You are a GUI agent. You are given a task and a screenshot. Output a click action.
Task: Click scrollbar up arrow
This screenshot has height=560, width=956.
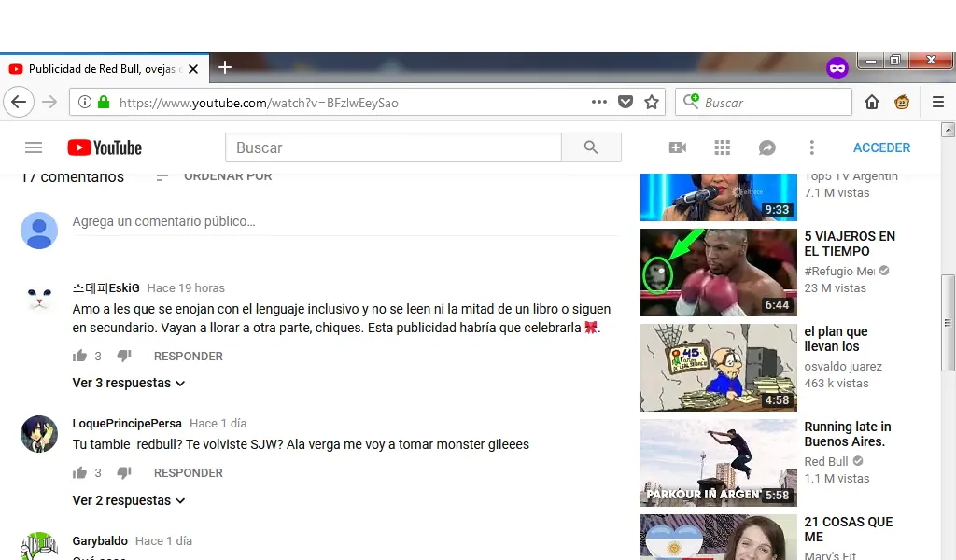(x=948, y=129)
